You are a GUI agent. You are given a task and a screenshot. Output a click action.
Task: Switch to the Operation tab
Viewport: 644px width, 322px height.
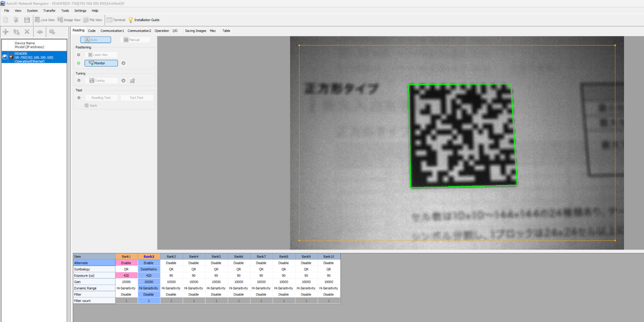pos(162,31)
